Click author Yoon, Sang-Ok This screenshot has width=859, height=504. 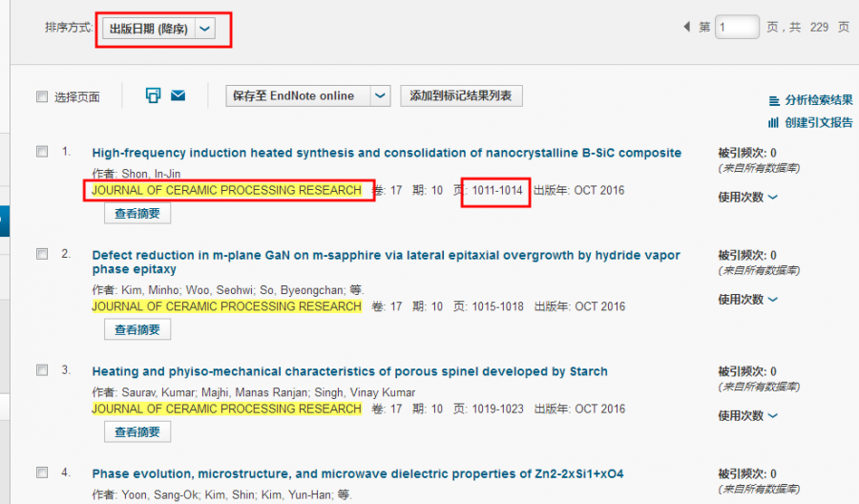coord(160,495)
